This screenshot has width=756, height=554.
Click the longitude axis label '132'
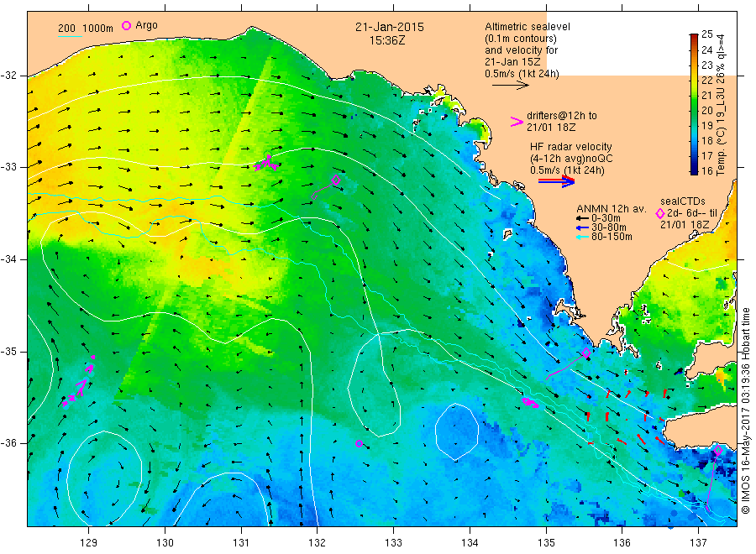(x=318, y=543)
